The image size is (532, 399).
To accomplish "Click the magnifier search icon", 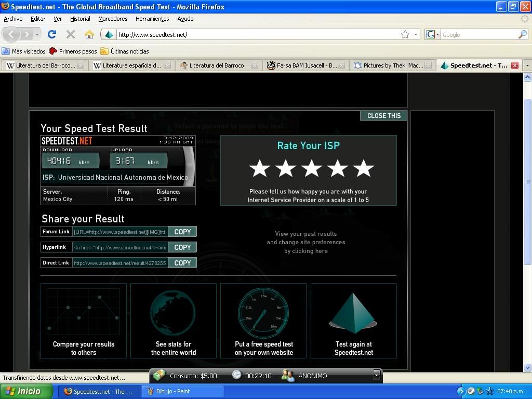I will (x=523, y=34).
